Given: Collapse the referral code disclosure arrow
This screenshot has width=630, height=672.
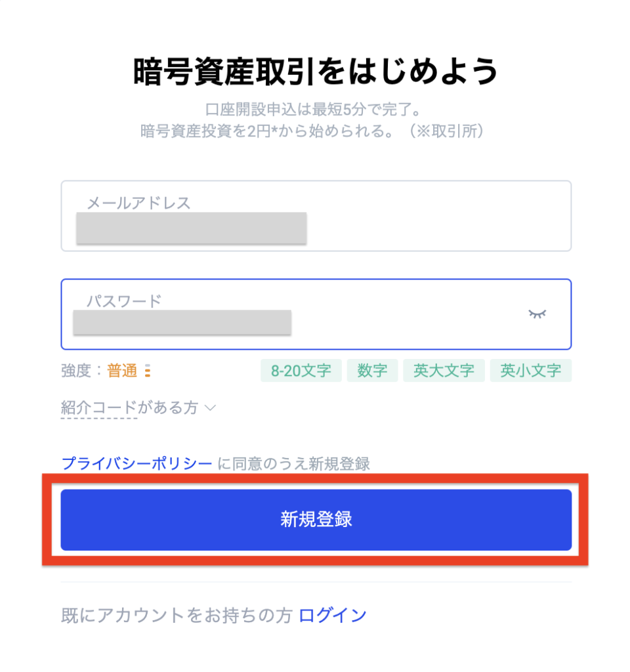Looking at the screenshot, I should tap(209, 408).
